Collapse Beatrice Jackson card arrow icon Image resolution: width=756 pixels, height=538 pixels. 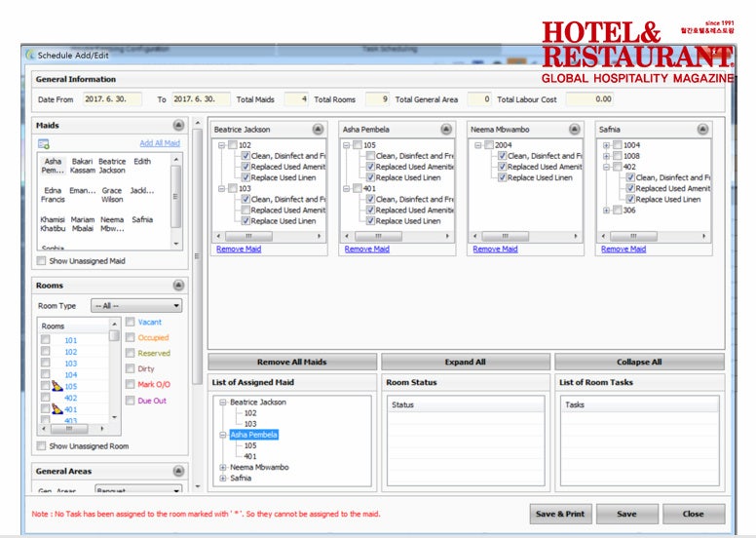318,130
